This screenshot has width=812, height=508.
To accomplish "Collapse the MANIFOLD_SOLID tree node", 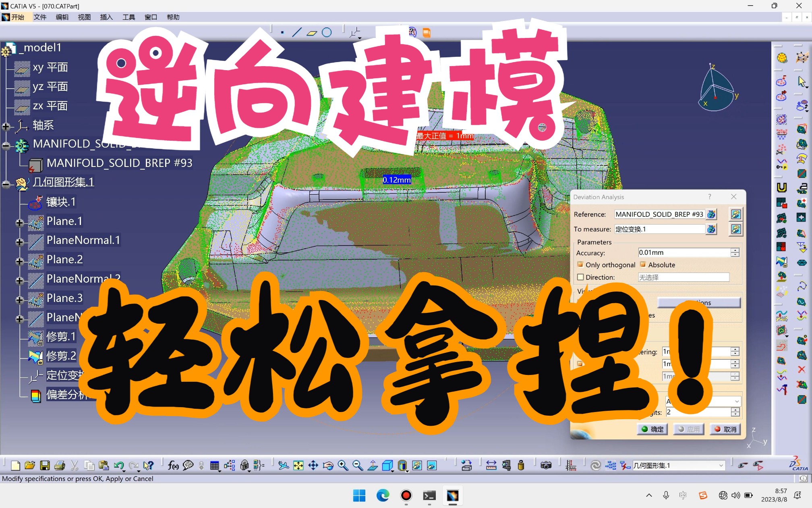I will click(6, 146).
